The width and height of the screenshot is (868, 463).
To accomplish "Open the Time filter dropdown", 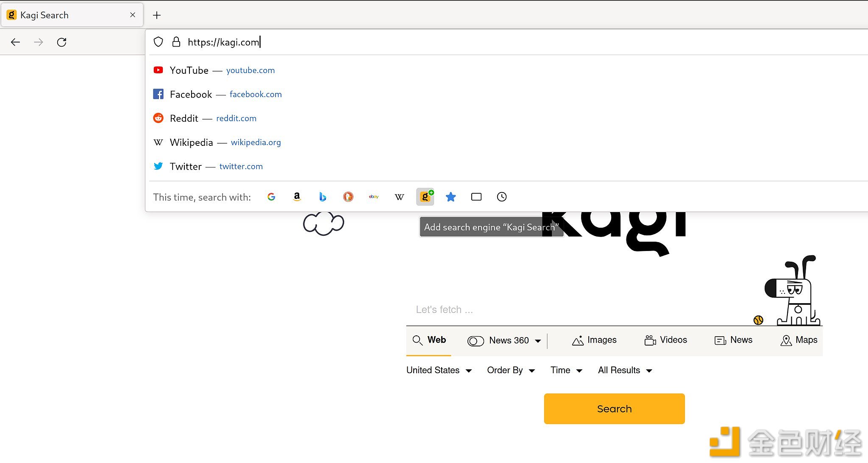I will point(567,370).
